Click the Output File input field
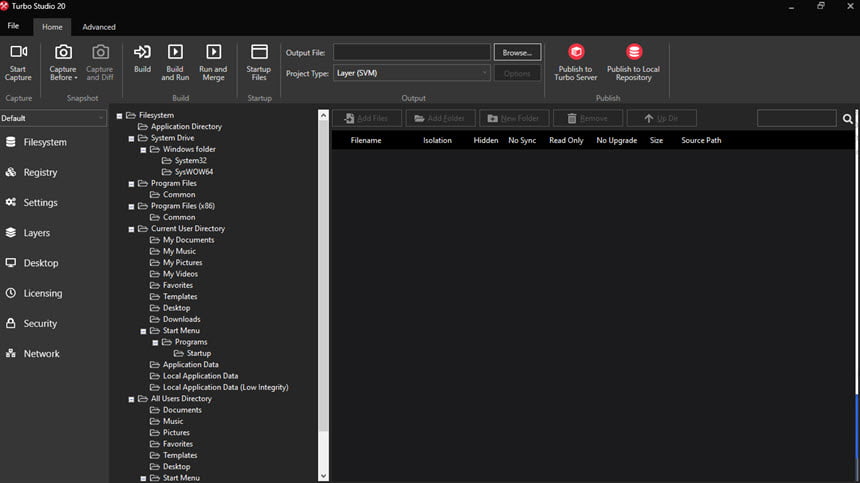The width and height of the screenshot is (860, 483). (412, 53)
